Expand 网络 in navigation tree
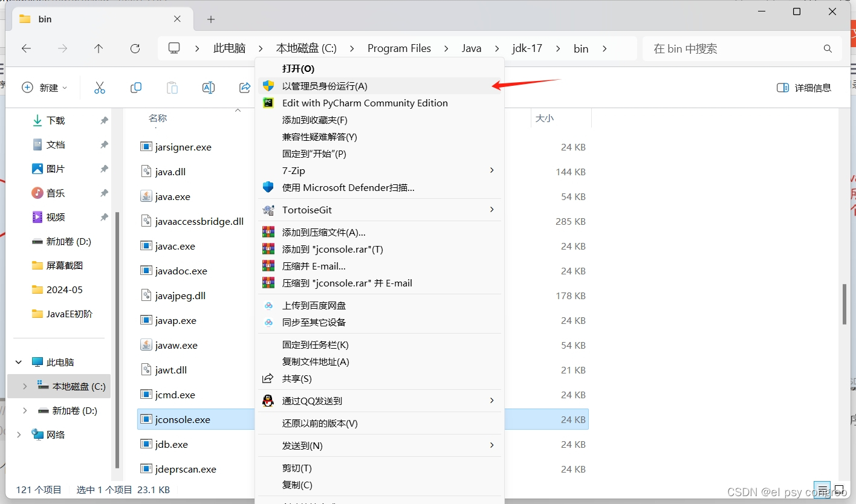Viewport: 856px width, 504px height. 19,435
